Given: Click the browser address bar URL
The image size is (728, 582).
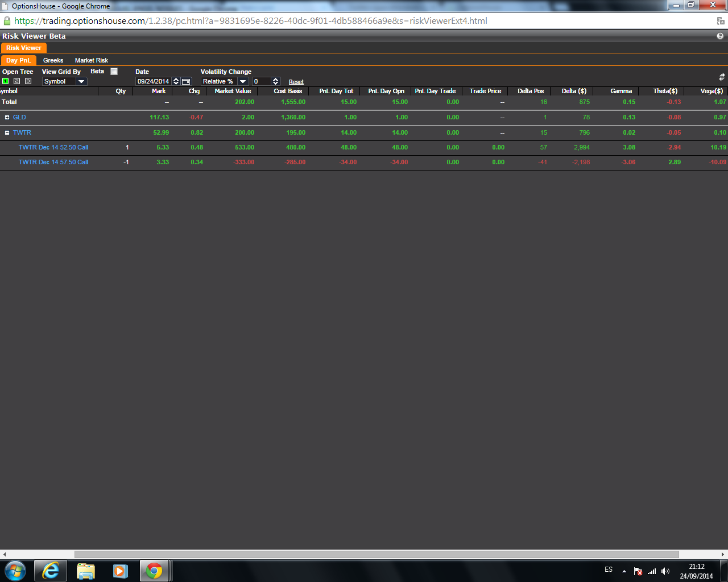Looking at the screenshot, I should click(x=251, y=21).
